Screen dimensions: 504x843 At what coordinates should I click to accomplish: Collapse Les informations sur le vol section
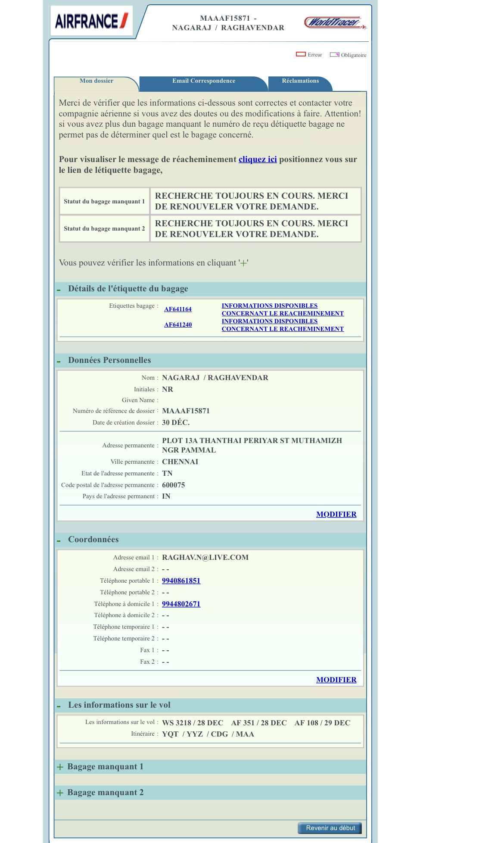coord(59,706)
